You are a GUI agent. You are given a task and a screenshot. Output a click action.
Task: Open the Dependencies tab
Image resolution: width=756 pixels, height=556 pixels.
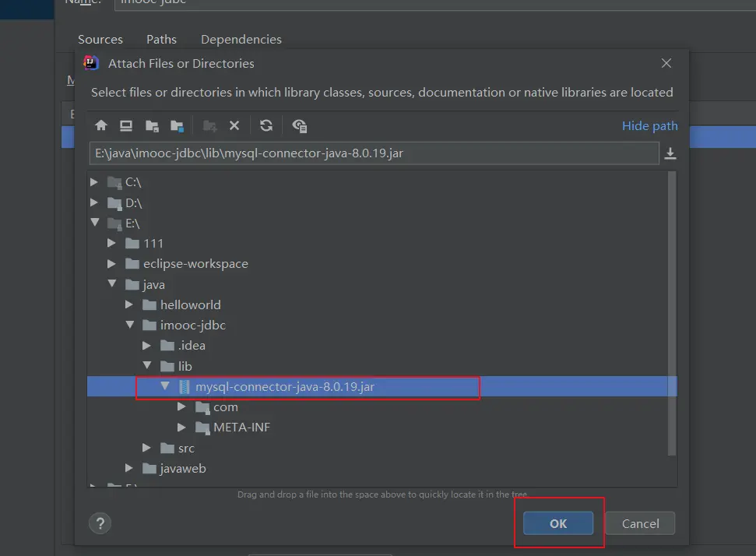(x=241, y=40)
